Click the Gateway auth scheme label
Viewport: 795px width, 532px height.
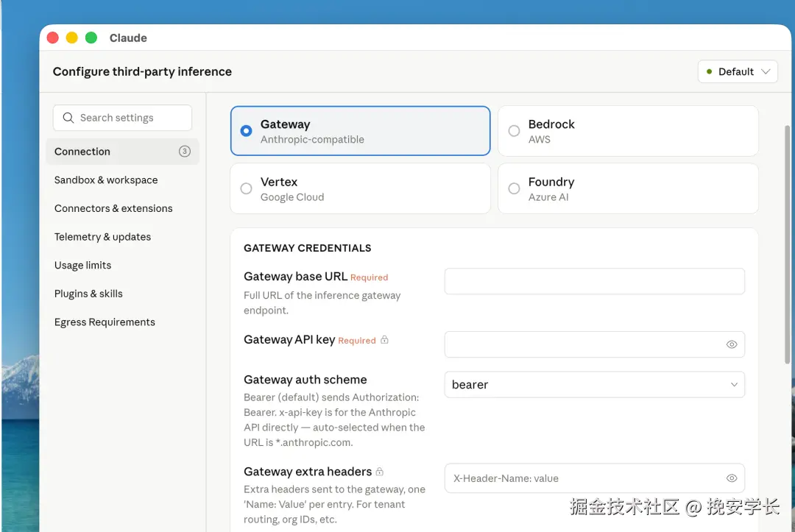[x=305, y=380]
